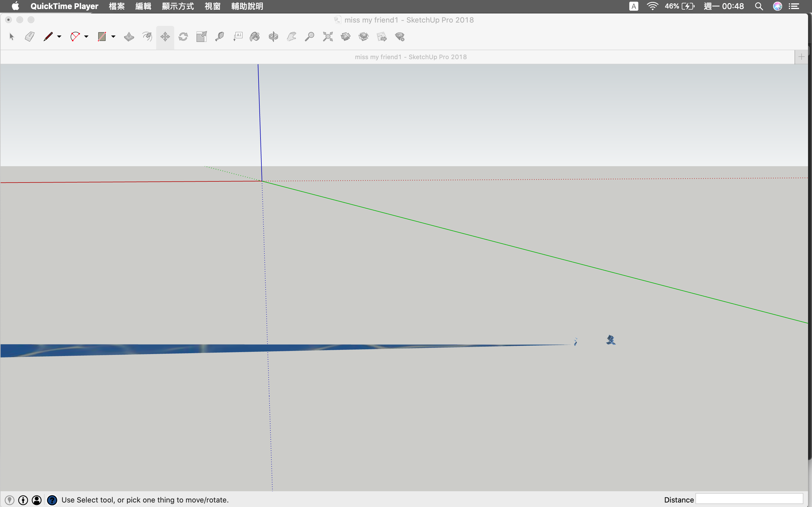Pick the Tape Measure tool
Screen dimensions: 812x507
[219, 37]
